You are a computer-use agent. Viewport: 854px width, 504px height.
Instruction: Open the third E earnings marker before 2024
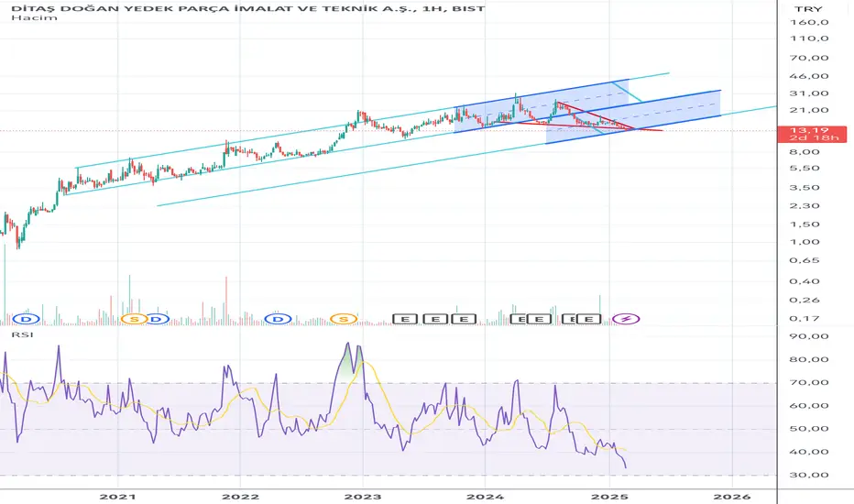point(464,319)
